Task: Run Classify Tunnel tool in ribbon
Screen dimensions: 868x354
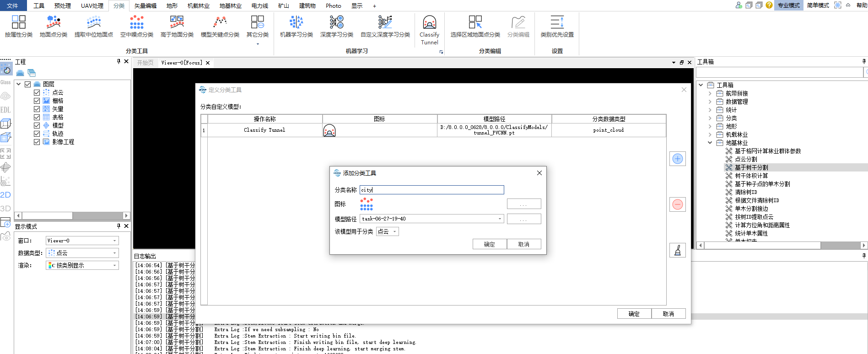Action: (429, 30)
